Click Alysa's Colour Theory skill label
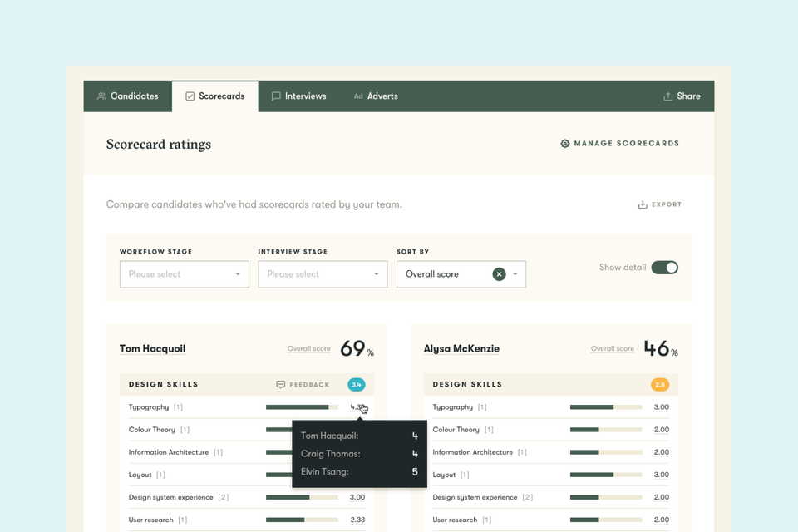 [456, 430]
